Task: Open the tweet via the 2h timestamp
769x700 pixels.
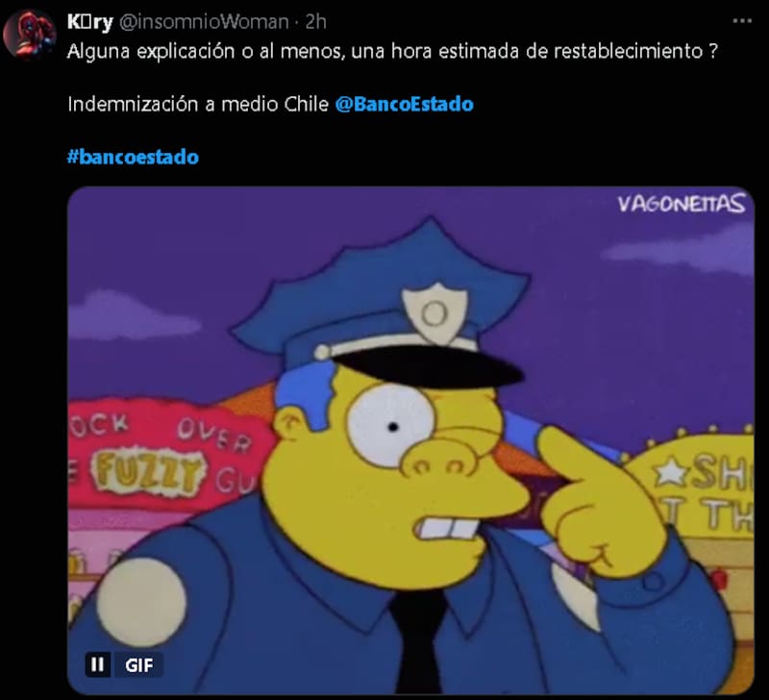Action: point(315,21)
